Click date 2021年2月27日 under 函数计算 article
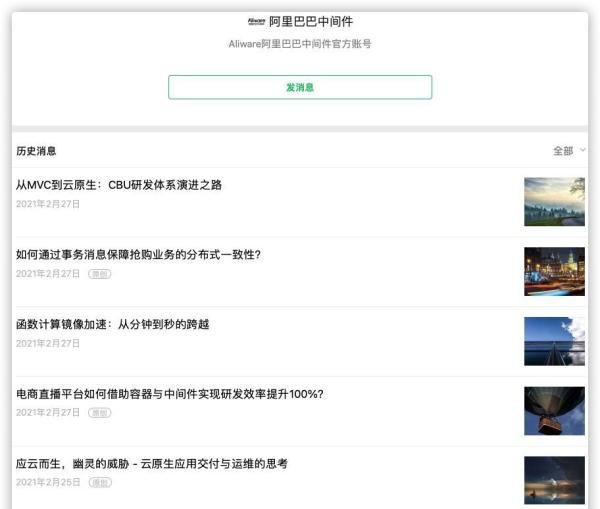 48,343
